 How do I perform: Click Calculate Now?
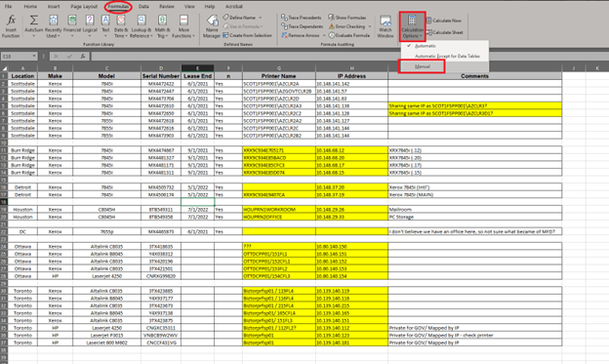pos(444,20)
